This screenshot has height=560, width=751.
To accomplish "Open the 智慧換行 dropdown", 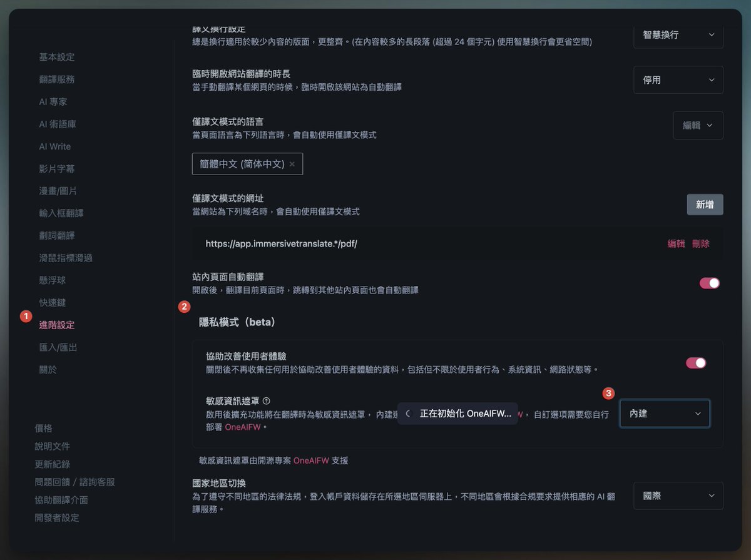I will 678,35.
